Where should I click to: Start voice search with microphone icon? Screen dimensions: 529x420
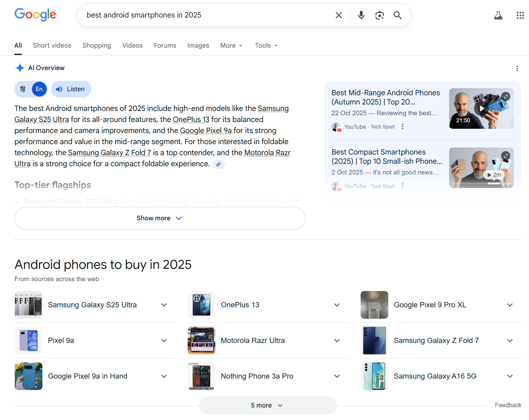coord(361,15)
